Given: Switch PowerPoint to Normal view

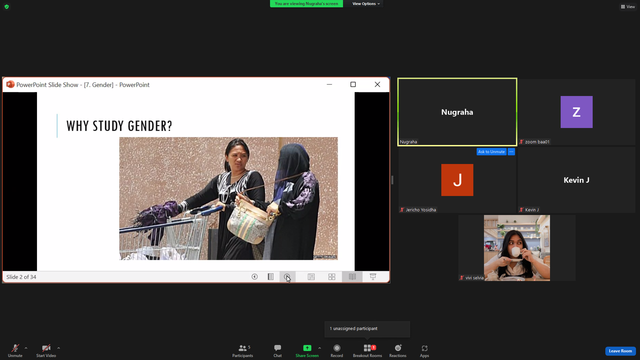Looking at the screenshot, I should tap(311, 277).
